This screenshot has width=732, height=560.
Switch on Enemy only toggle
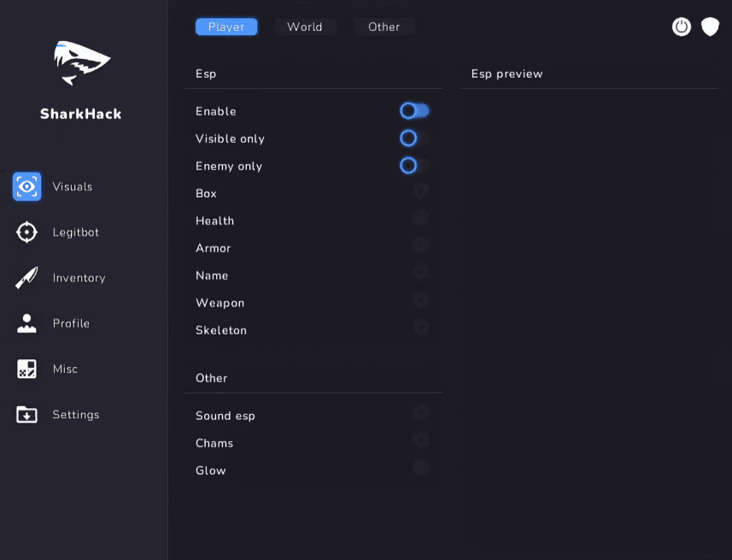point(414,166)
